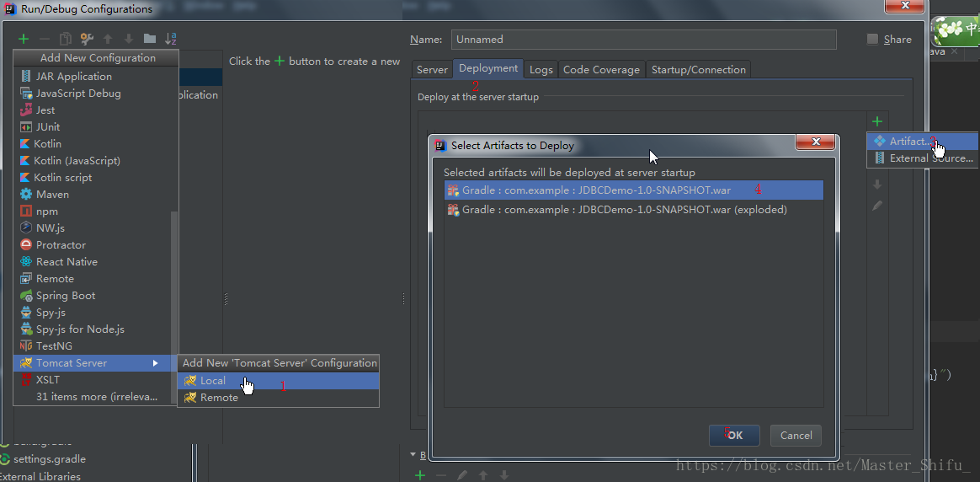
Task: Select NW.js configuration type
Action: [92, 228]
